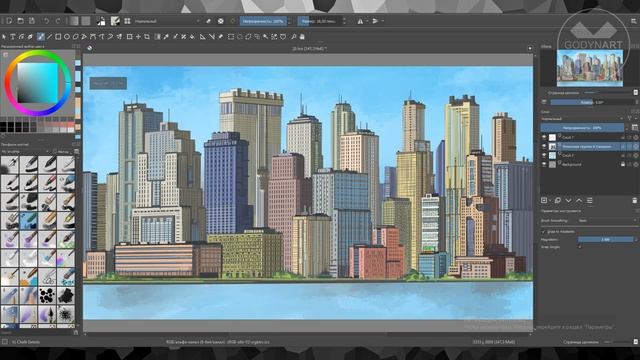Click the Overview docker cityscape thumbnail

click(590, 68)
